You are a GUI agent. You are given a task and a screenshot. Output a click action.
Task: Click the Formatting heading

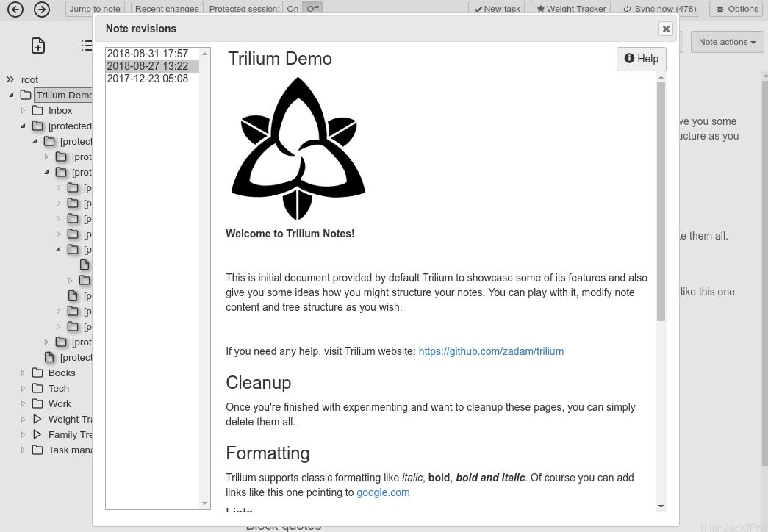point(268,453)
